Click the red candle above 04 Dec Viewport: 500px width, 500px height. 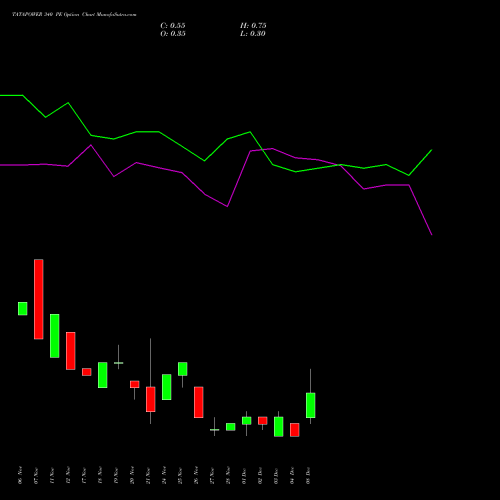(295, 430)
